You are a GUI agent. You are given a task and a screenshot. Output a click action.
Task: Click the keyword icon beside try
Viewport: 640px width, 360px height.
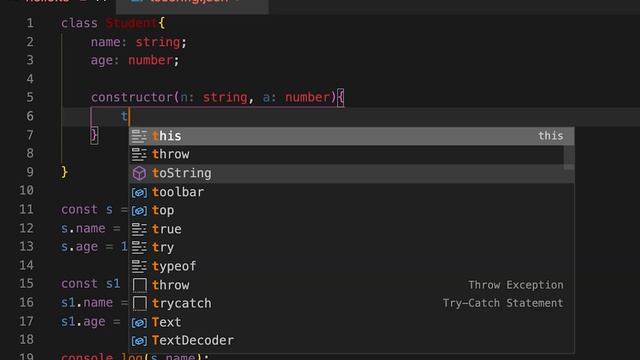pos(139,248)
